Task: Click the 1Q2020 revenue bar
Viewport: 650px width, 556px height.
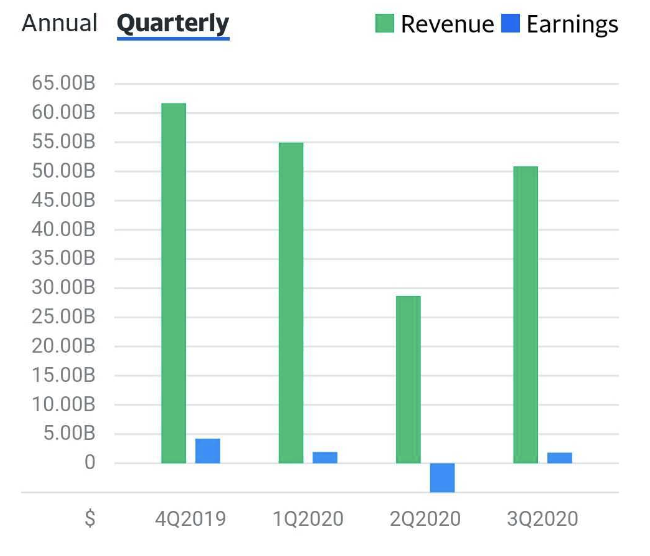Action: 291,303
